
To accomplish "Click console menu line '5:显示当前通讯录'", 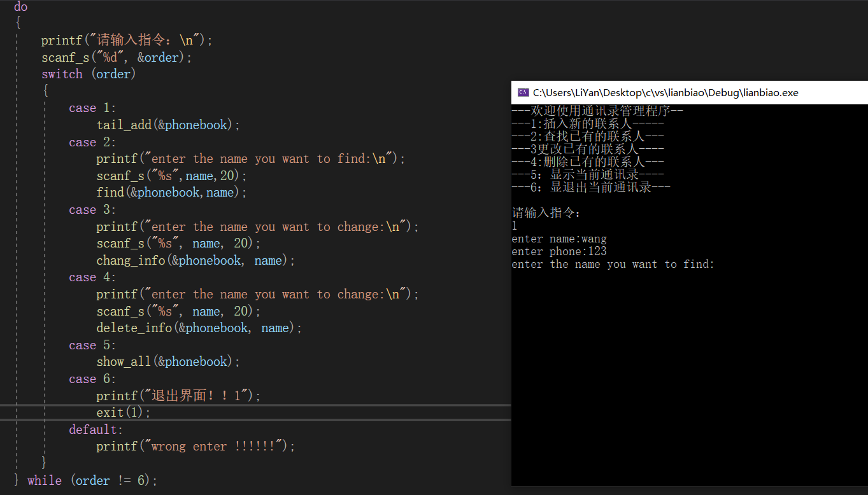I will 588,174.
